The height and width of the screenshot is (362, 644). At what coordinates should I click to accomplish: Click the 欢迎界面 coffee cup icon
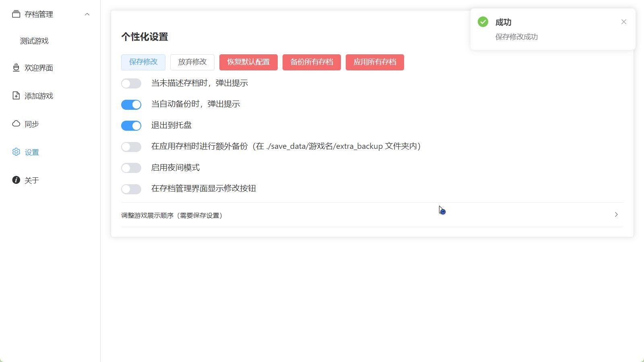(x=15, y=68)
